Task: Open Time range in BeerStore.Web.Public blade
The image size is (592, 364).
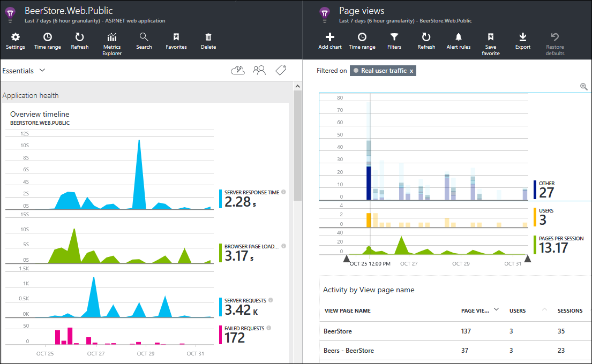Action: tap(48, 41)
